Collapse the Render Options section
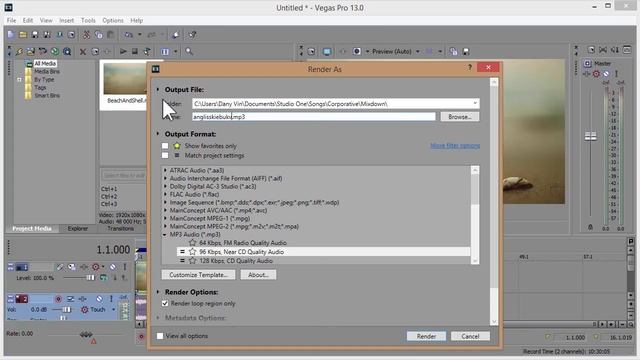The width and height of the screenshot is (640, 360). (158, 292)
